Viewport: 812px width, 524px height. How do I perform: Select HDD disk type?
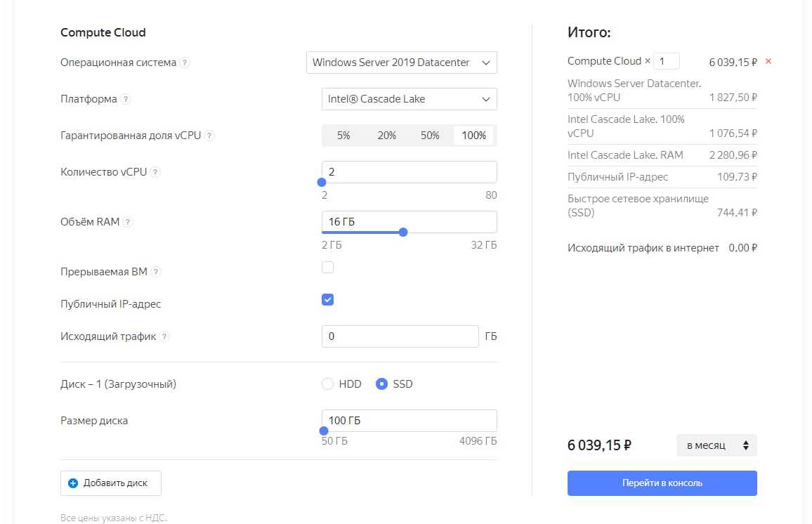pos(327,384)
